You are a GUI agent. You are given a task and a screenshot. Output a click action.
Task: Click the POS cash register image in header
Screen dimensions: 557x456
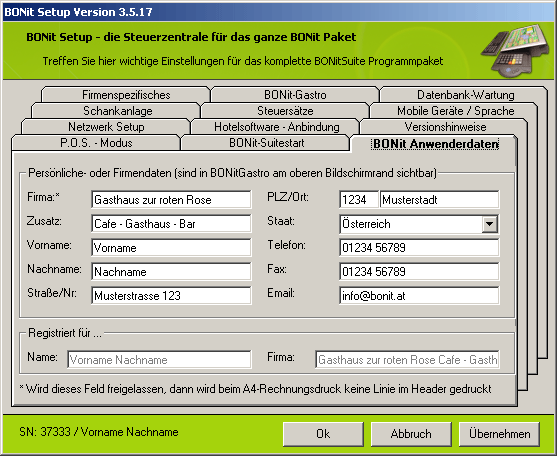click(515, 50)
